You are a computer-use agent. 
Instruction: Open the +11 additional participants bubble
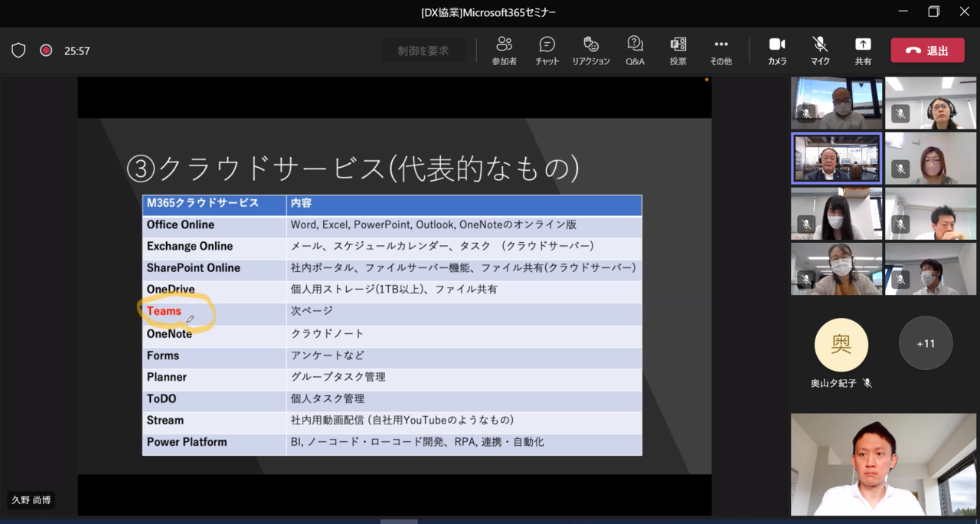pos(926,343)
